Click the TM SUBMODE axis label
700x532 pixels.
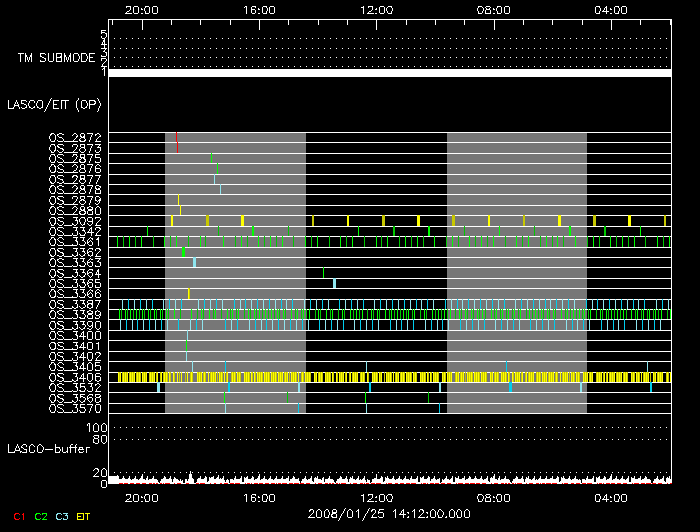pos(55,58)
